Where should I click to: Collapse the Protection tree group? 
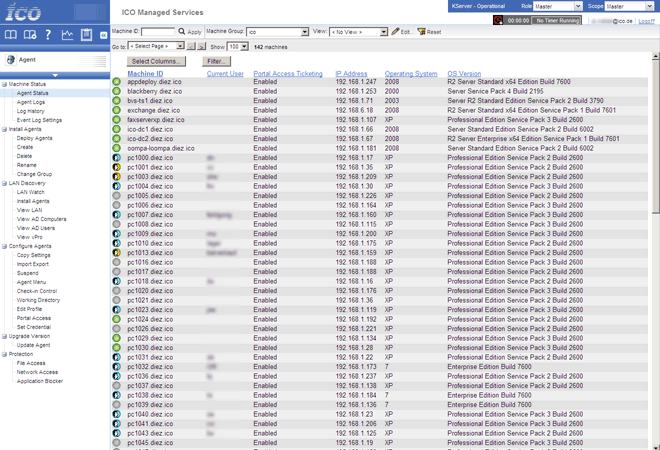(x=4, y=354)
